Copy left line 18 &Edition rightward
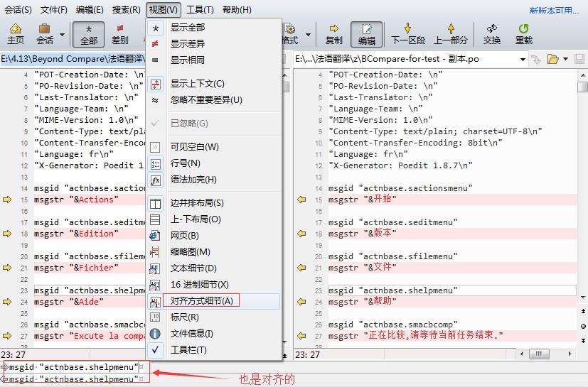The width and height of the screenshot is (588, 387). [7, 234]
